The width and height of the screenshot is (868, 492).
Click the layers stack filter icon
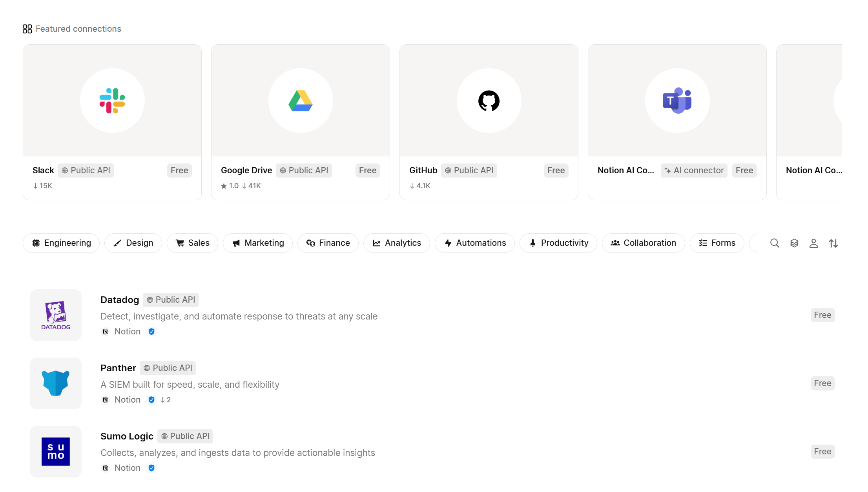[x=794, y=243]
